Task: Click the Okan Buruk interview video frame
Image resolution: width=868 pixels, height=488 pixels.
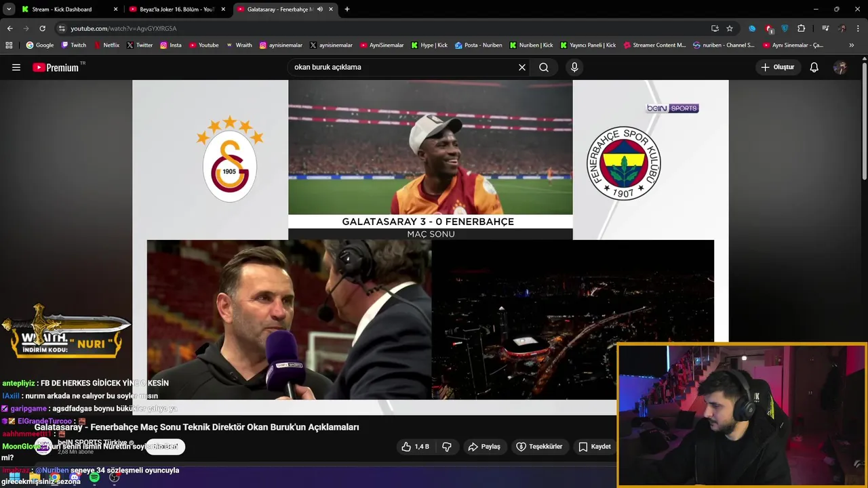Action: coord(289,319)
